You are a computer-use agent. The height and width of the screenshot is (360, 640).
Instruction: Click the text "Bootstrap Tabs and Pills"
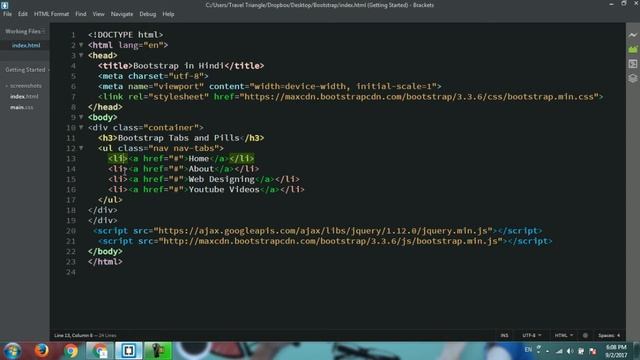coord(178,138)
